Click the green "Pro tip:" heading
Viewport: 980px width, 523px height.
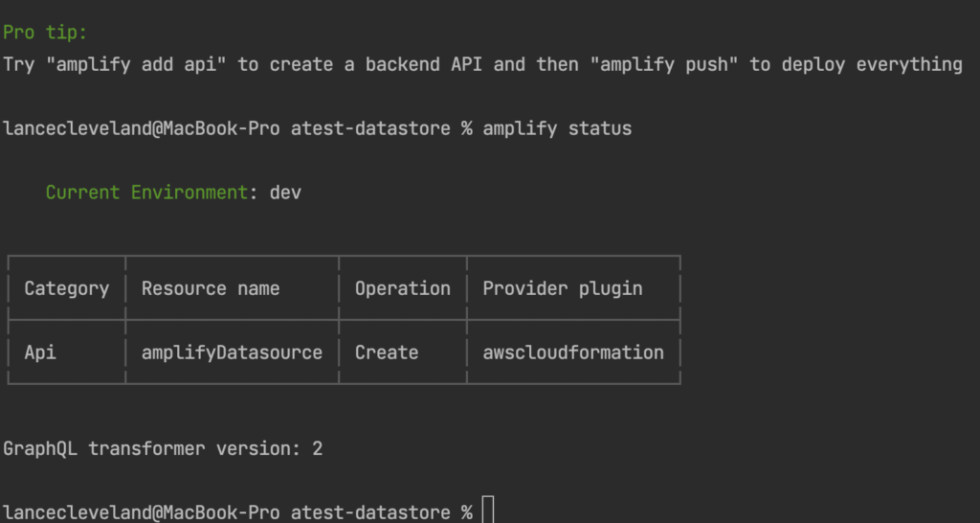(x=45, y=33)
